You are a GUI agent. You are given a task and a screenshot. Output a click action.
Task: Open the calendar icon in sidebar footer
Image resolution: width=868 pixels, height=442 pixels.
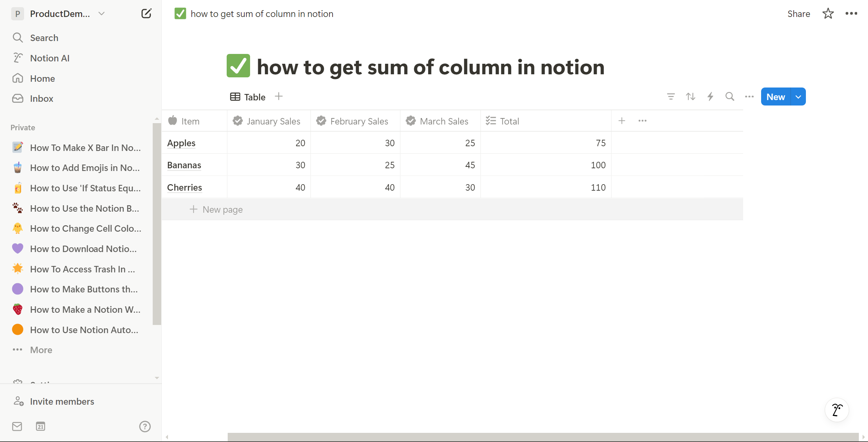click(40, 426)
